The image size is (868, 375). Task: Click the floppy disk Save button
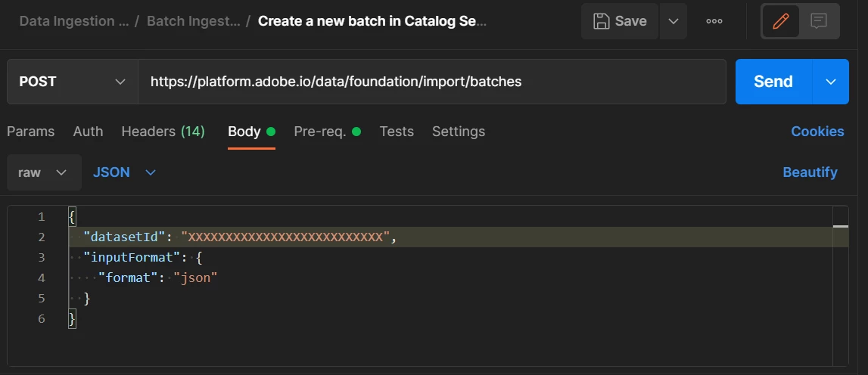620,21
